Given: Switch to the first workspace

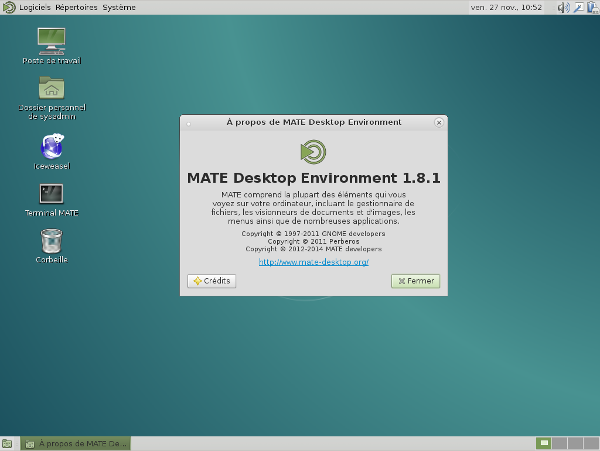Looking at the screenshot, I should point(544,443).
